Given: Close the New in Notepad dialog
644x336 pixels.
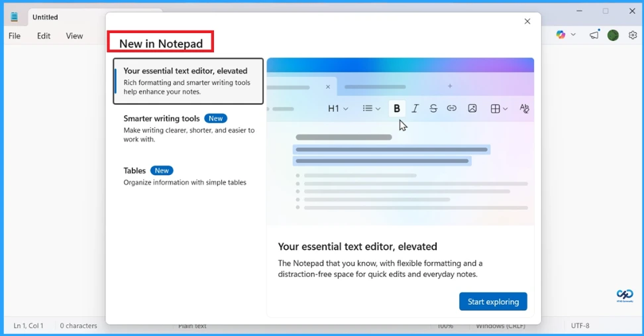Looking at the screenshot, I should click(527, 21).
